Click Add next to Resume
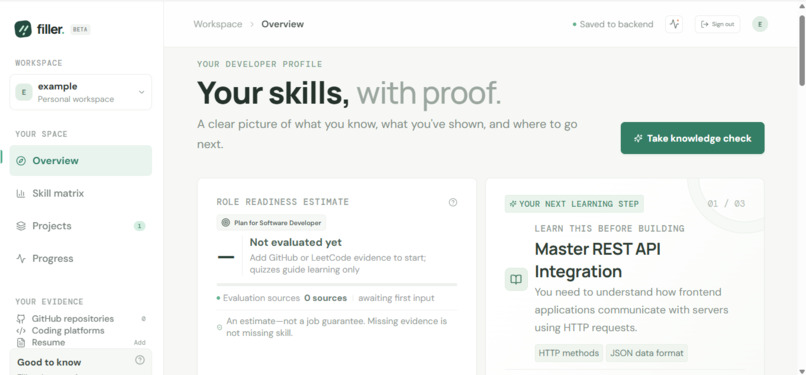This screenshot has width=806, height=375. pyautogui.click(x=139, y=343)
